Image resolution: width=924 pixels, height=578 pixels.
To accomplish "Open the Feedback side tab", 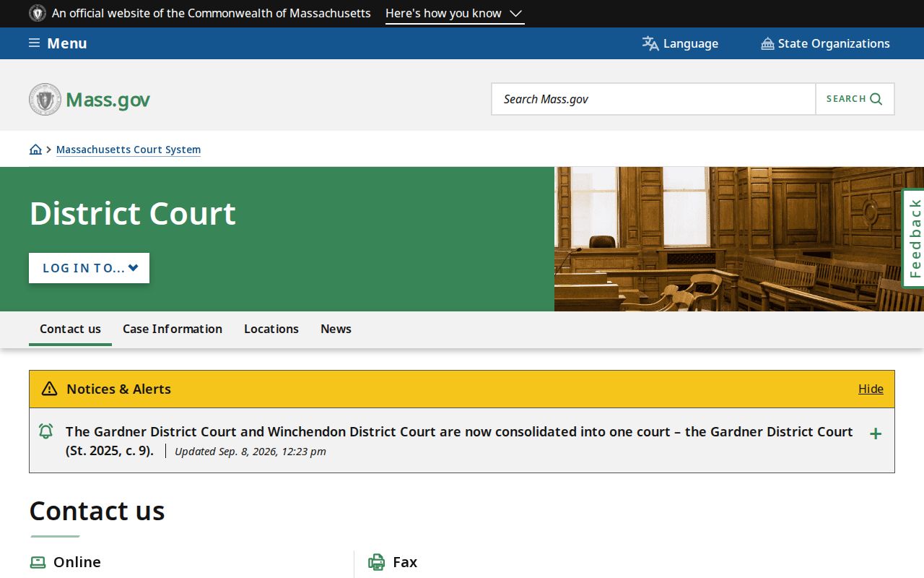I will (x=914, y=238).
